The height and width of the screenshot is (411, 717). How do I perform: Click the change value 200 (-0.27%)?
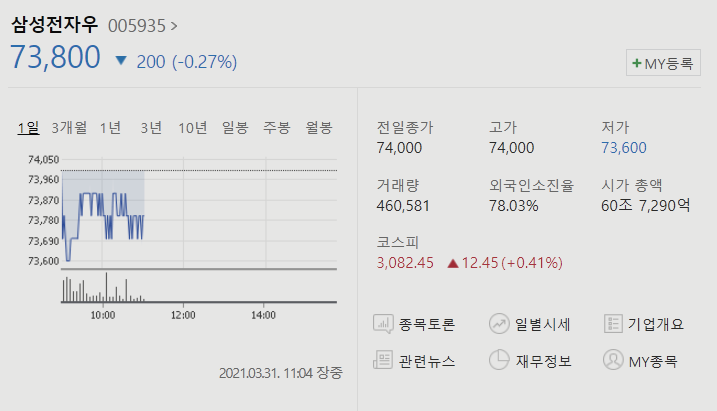click(187, 62)
